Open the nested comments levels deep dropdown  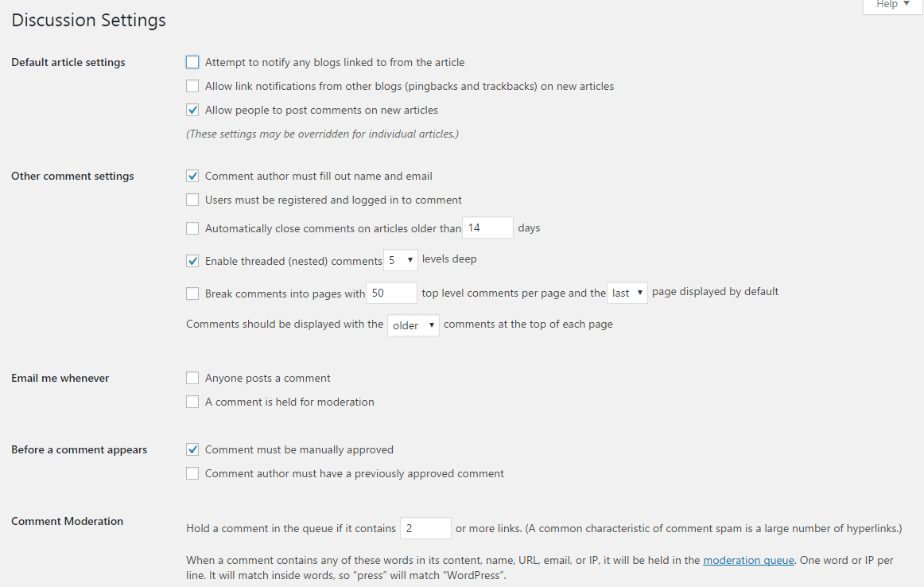coord(401,260)
